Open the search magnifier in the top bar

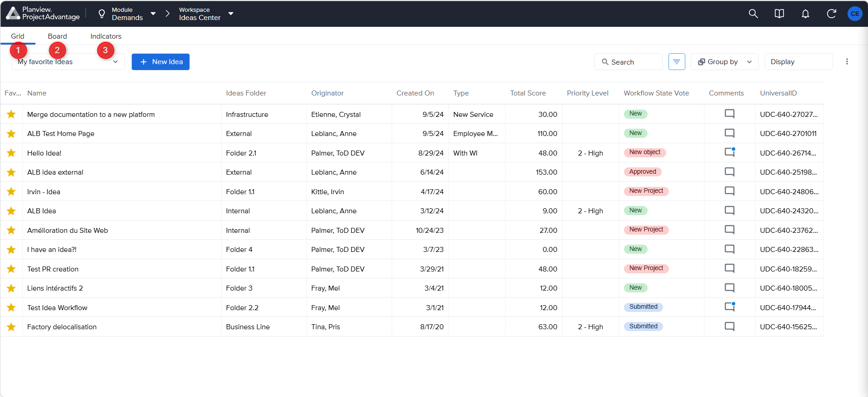753,14
